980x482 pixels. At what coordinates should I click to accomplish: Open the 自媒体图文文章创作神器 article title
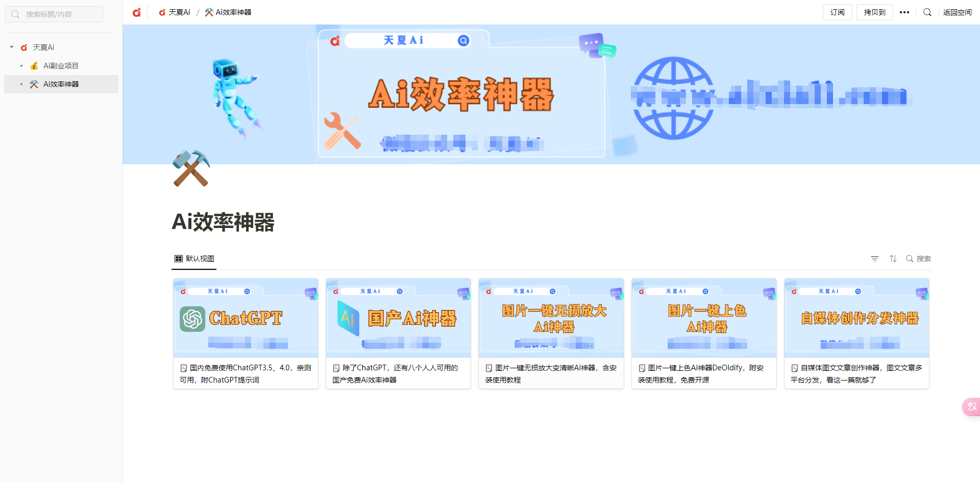(856, 374)
